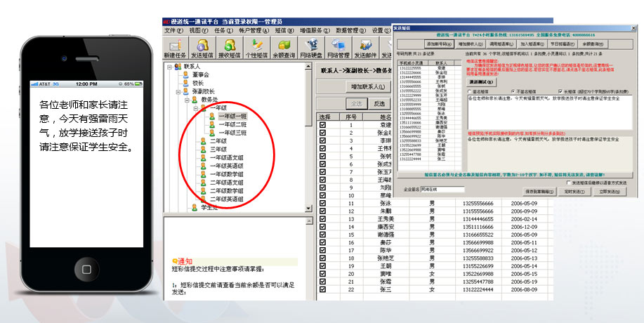Select 一年级二班 in the contact tree
The width and height of the screenshot is (644, 323).
pos(232,124)
